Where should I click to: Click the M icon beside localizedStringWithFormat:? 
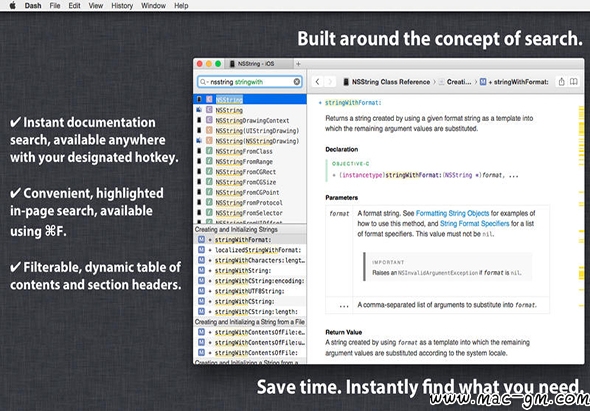coord(201,250)
